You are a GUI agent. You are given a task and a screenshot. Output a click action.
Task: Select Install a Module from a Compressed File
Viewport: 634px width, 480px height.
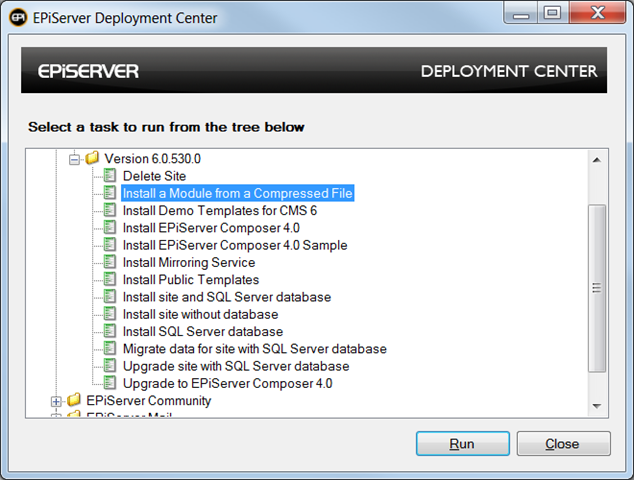coord(238,193)
